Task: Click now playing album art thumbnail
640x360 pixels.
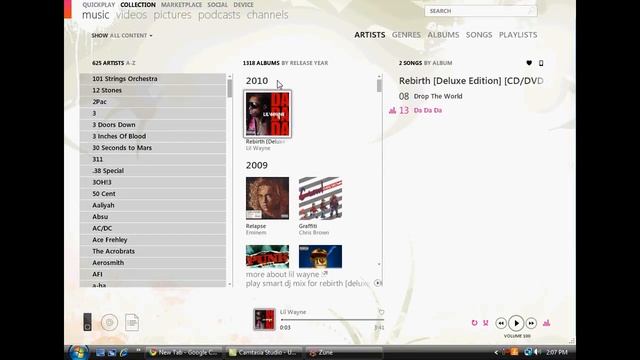Action: pyautogui.click(x=264, y=319)
